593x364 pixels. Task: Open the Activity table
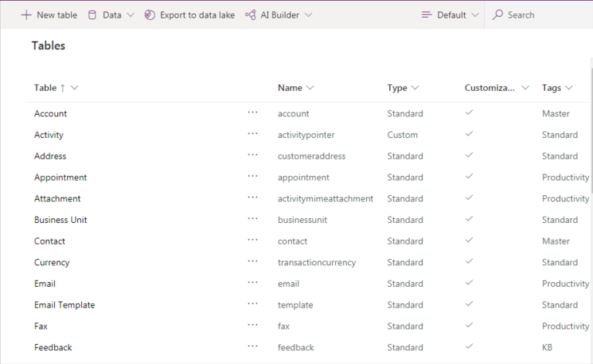tap(49, 135)
